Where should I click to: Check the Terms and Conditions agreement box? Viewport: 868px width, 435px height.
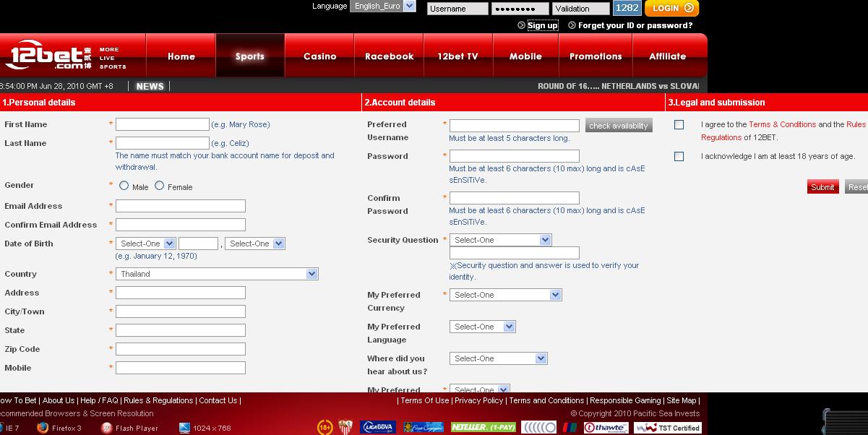tap(677, 123)
